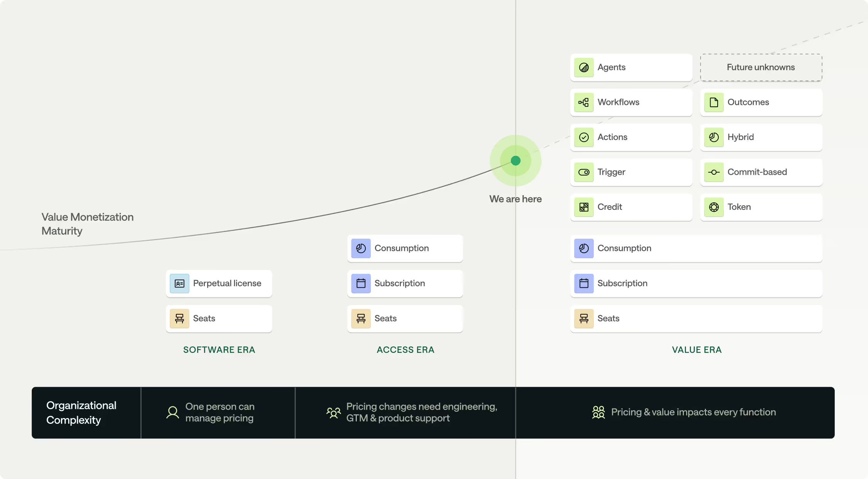
Task: Click the Commit-based node icon
Action: point(714,172)
